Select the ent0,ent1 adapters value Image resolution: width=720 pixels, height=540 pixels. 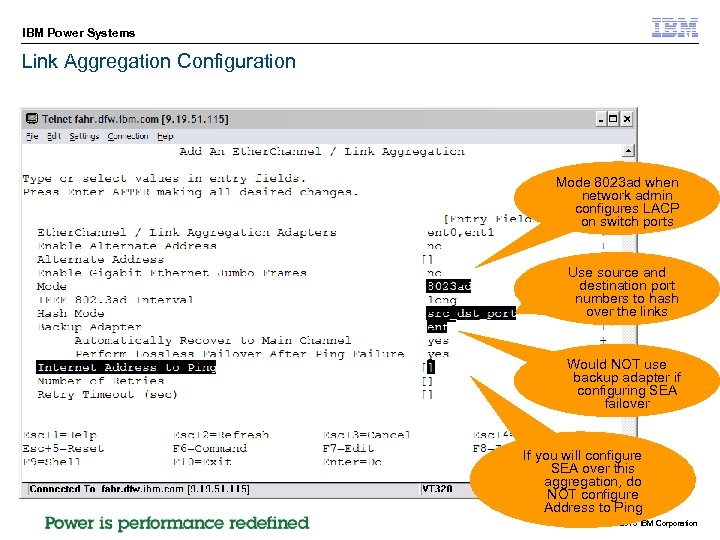[461, 232]
